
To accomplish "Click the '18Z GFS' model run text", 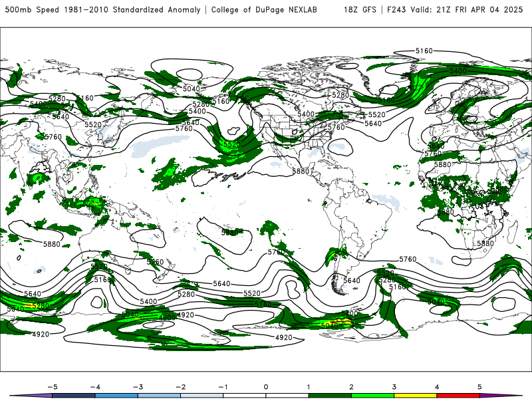I will [360, 10].
